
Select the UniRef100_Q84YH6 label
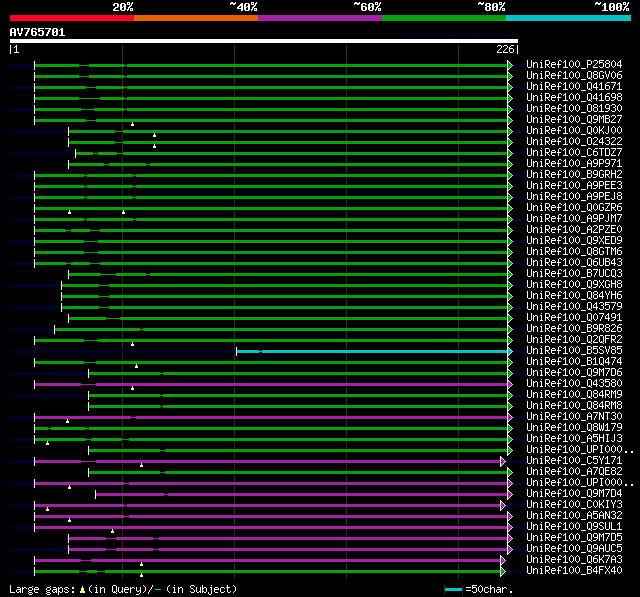click(574, 296)
